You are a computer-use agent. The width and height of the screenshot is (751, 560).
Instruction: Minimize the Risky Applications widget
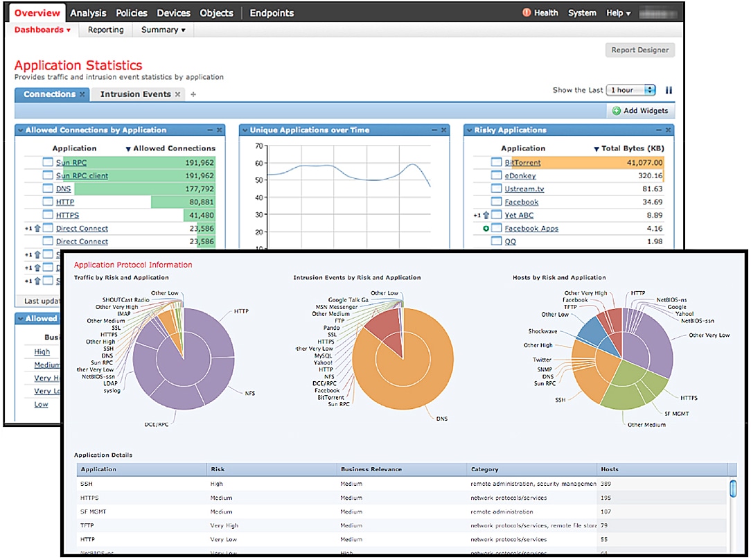pyautogui.click(x=658, y=130)
